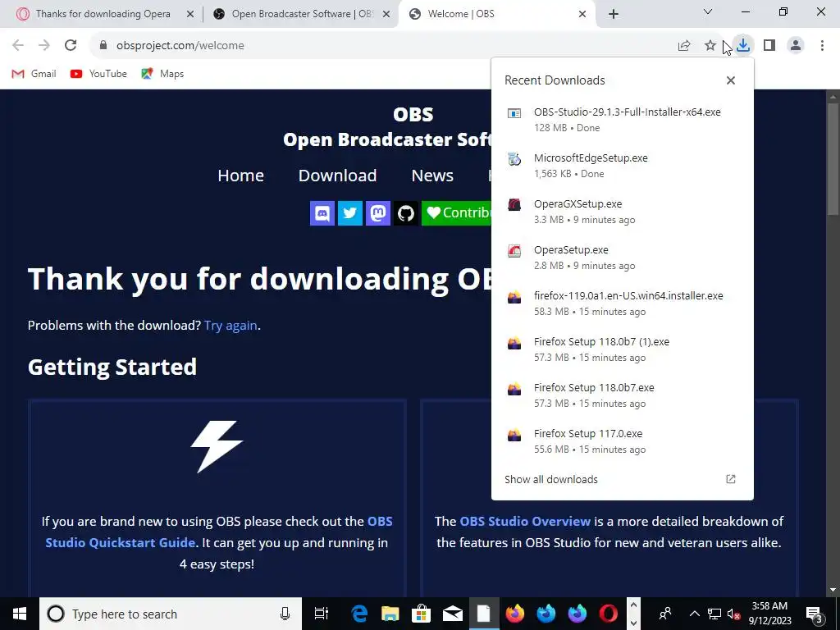Image resolution: width=840 pixels, height=630 pixels.
Task: Go forward one page
Action: tap(44, 46)
